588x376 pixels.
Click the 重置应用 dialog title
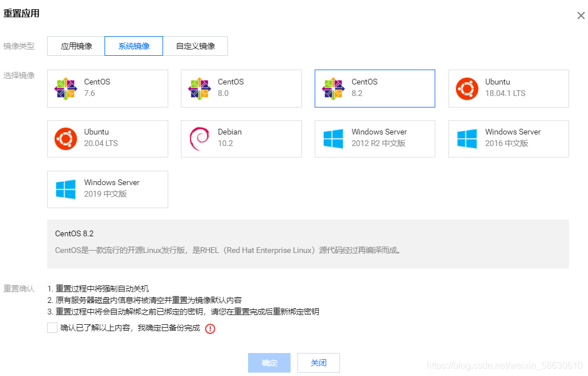tap(21, 13)
